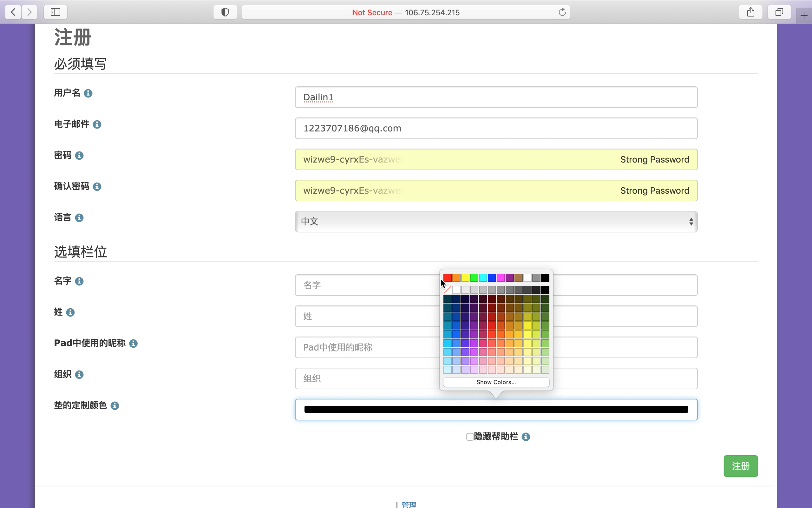Pick the red swatch in the top row
This screenshot has width=812, height=508.
pyautogui.click(x=447, y=278)
